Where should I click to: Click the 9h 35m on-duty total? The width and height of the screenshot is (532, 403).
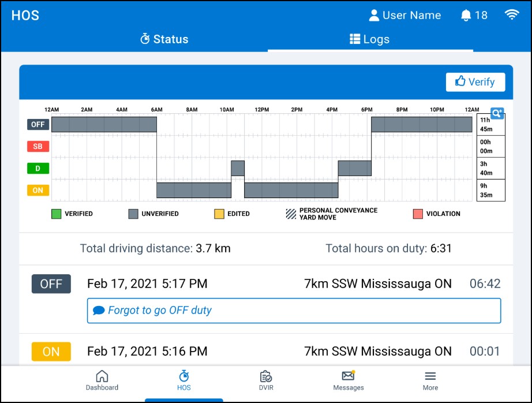coord(491,190)
